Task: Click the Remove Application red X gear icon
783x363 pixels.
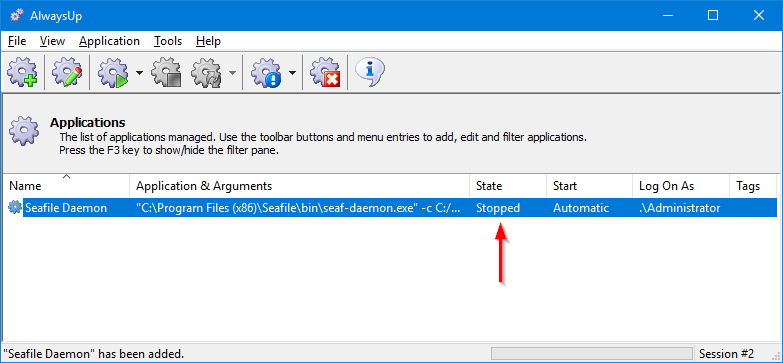Action: [325, 73]
